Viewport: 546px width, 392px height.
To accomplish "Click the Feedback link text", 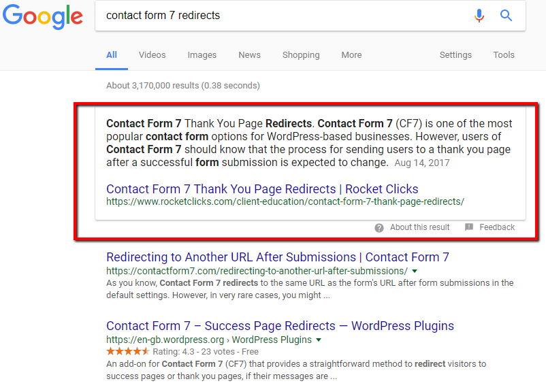I will pyautogui.click(x=497, y=227).
